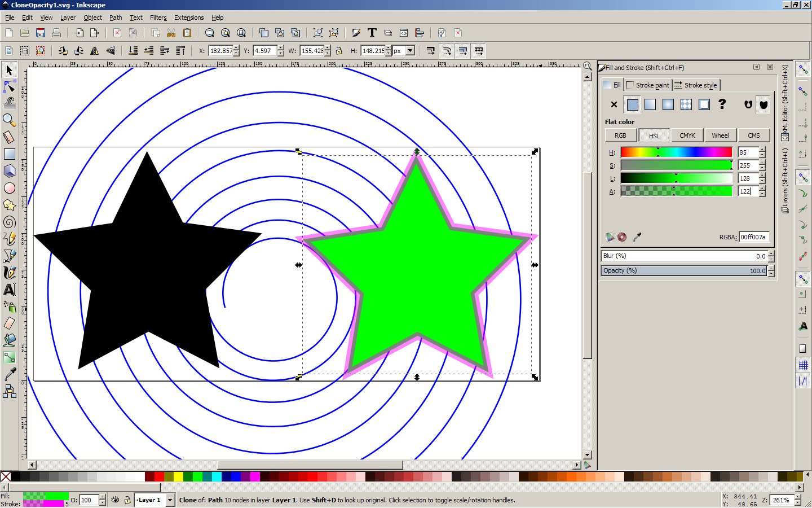The width and height of the screenshot is (812, 508).
Task: Pick the Star and polygon tool
Action: coord(10,205)
